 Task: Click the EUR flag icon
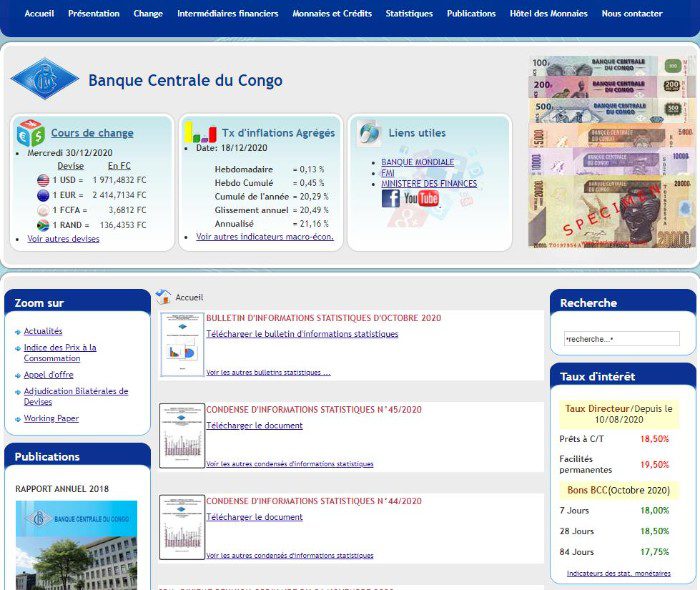tap(43, 195)
